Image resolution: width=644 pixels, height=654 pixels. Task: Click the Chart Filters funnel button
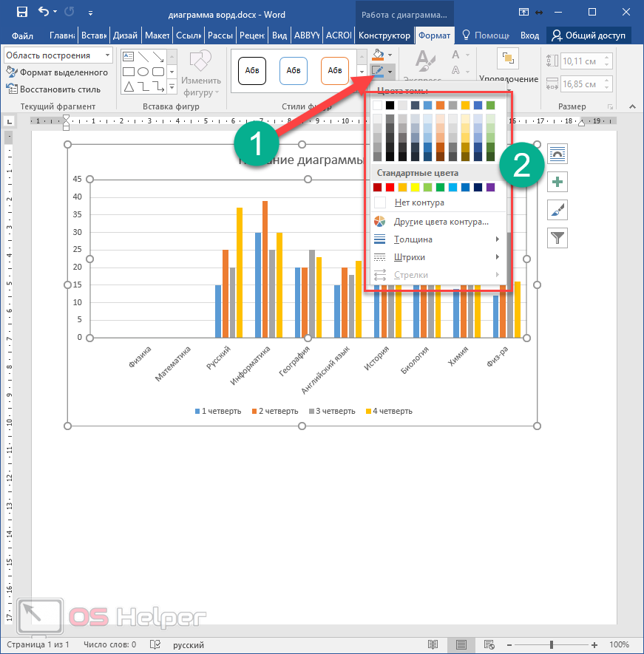[557, 237]
